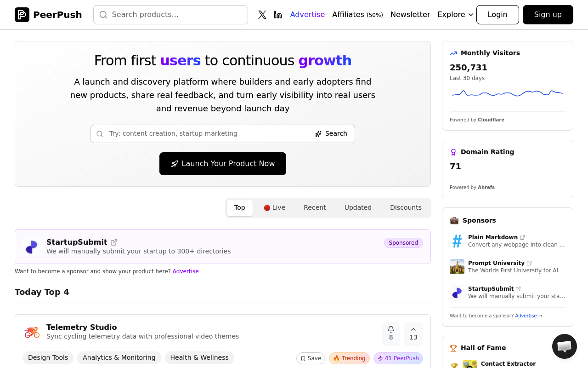Open the LinkedIn icon in header

(278, 15)
